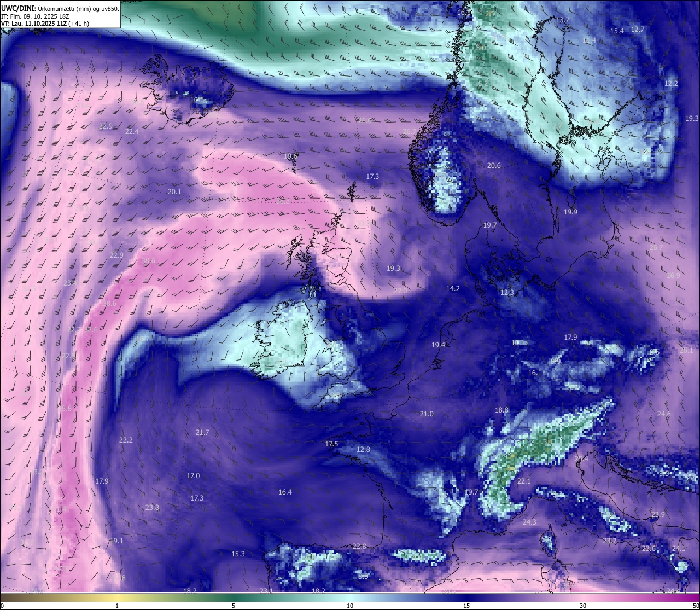
Task: Click the 24.1 map value
Action: [x=679, y=548]
